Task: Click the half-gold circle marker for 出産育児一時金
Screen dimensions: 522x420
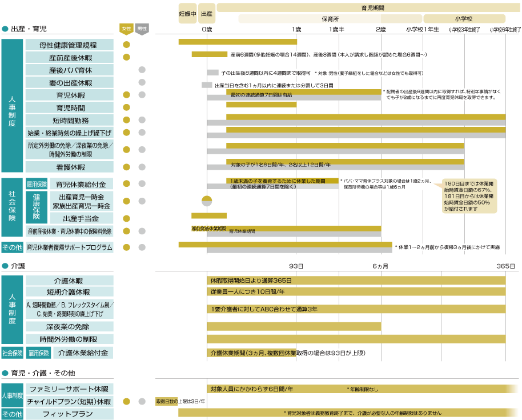Action: (x=207, y=201)
